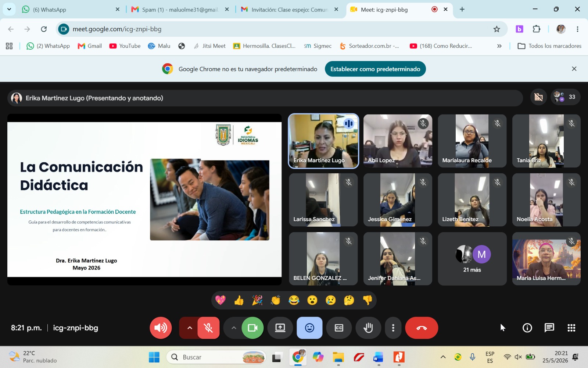588x368 pixels.
Task: Open Chrome profile avatar
Action: 561,29
